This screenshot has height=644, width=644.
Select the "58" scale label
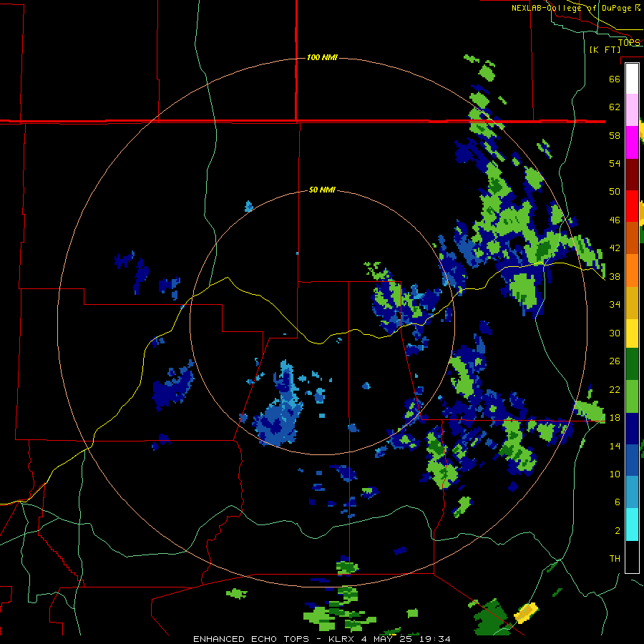(x=615, y=135)
